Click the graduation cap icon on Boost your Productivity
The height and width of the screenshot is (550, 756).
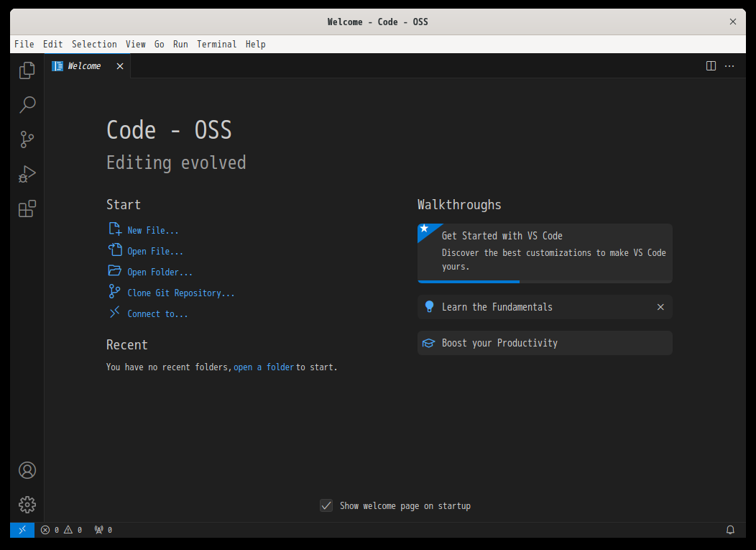[x=428, y=343]
